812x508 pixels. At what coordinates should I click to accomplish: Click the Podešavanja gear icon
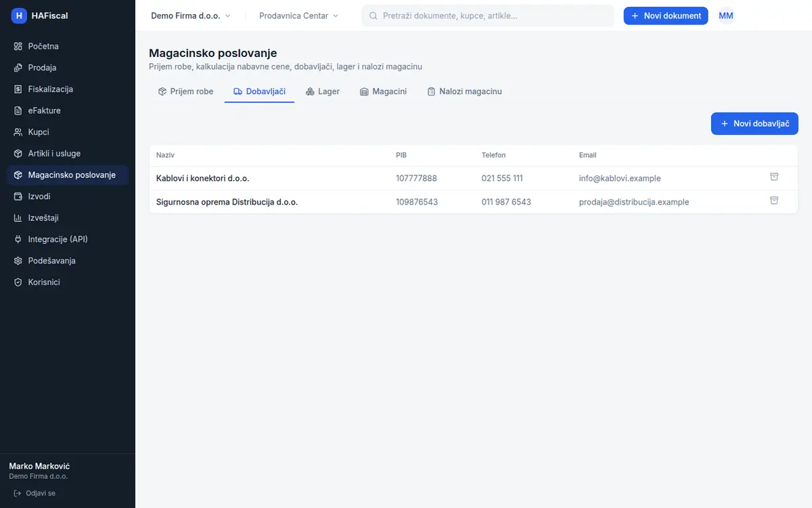point(18,261)
